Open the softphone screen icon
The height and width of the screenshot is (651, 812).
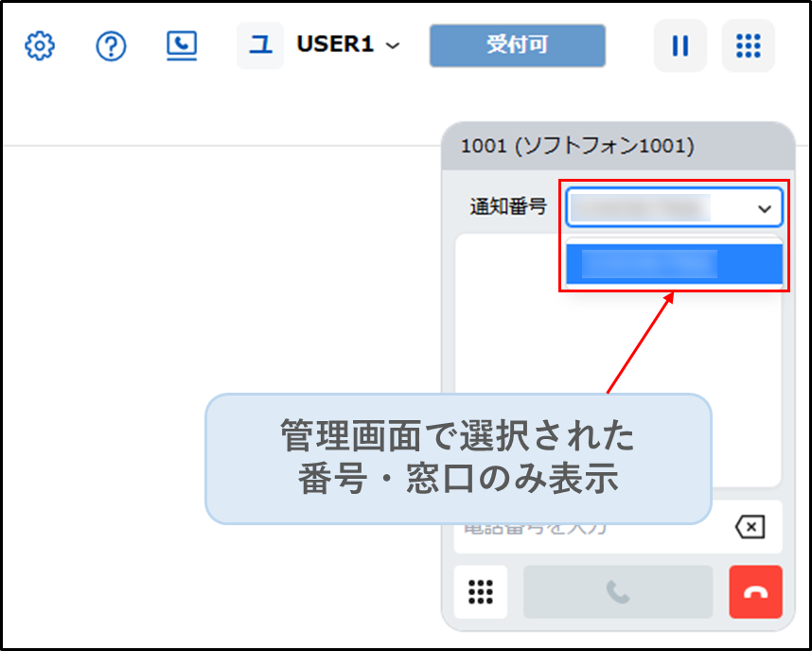(181, 45)
